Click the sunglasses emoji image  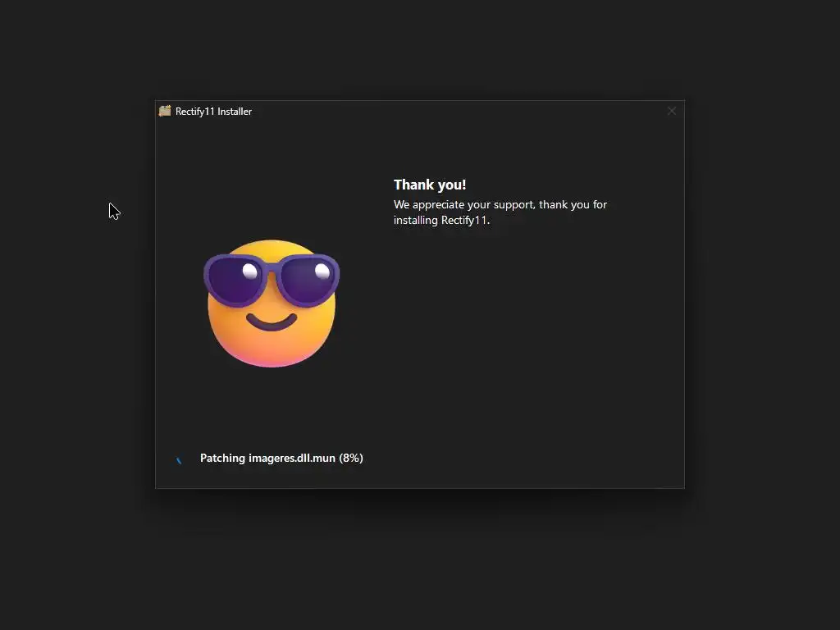272,304
